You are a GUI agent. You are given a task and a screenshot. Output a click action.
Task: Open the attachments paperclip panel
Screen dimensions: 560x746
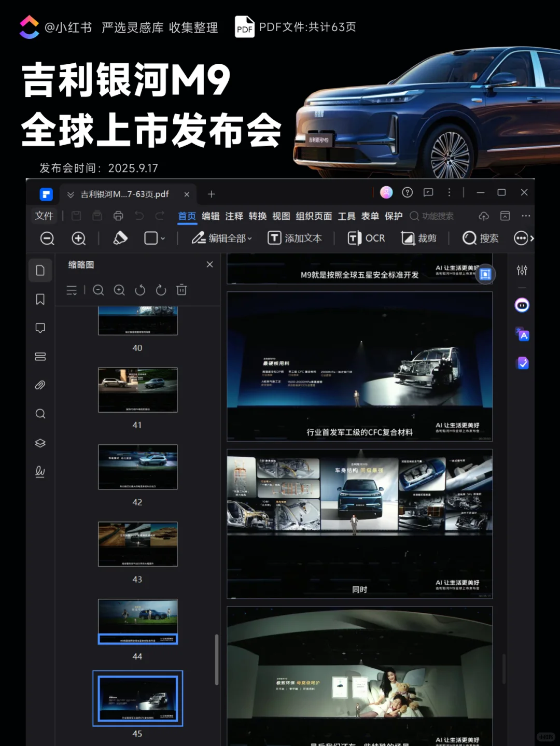tap(40, 385)
